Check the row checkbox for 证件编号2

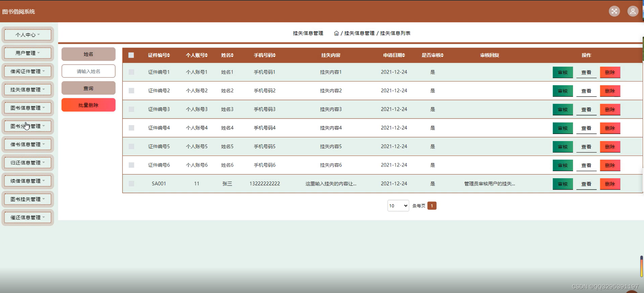pyautogui.click(x=131, y=91)
